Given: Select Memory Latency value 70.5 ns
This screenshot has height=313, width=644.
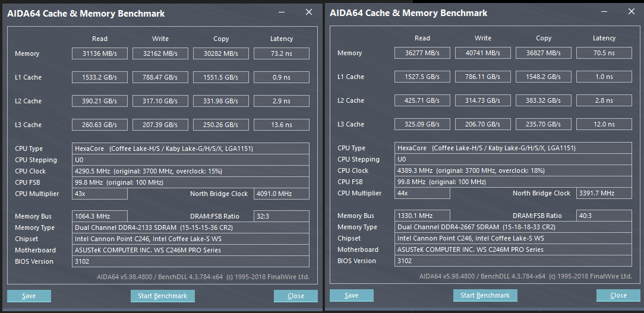Looking at the screenshot, I should [x=604, y=53].
